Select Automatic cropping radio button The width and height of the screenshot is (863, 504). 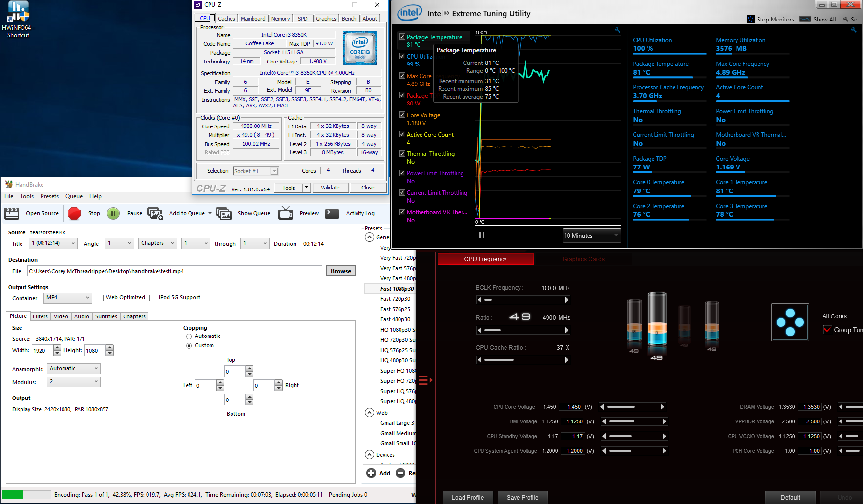tap(189, 336)
